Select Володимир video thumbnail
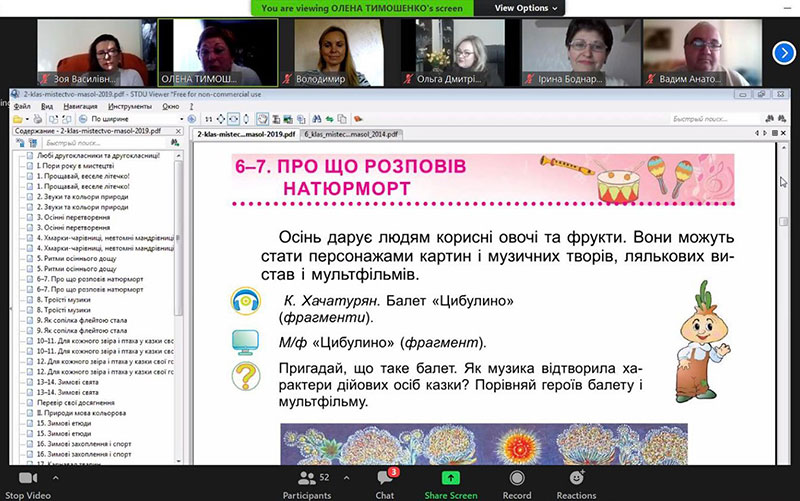This screenshot has height=501, width=800. point(338,53)
